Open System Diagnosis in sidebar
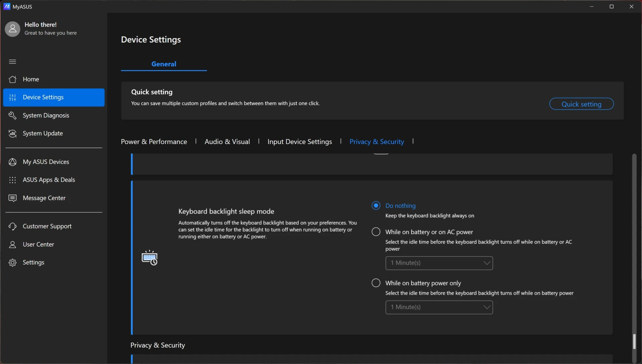The height and width of the screenshot is (364, 642). pyautogui.click(x=53, y=115)
